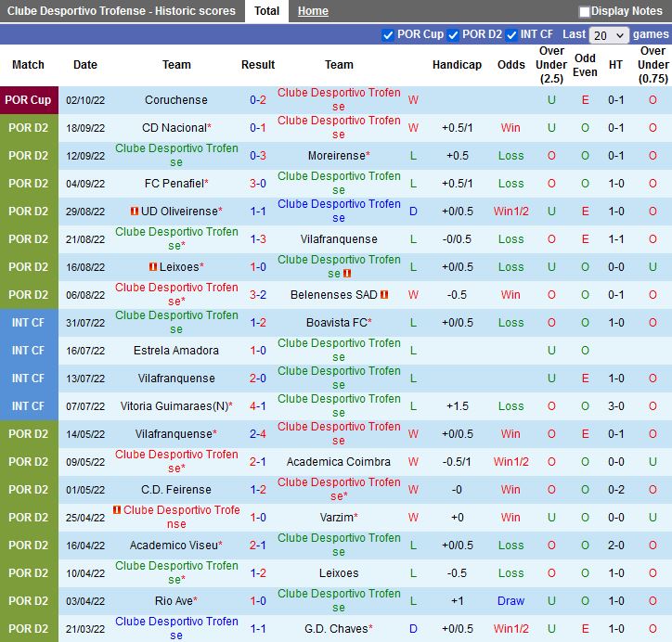Click red card icon after Trofense on 16/08/22
The image size is (672, 642).
(x=347, y=274)
